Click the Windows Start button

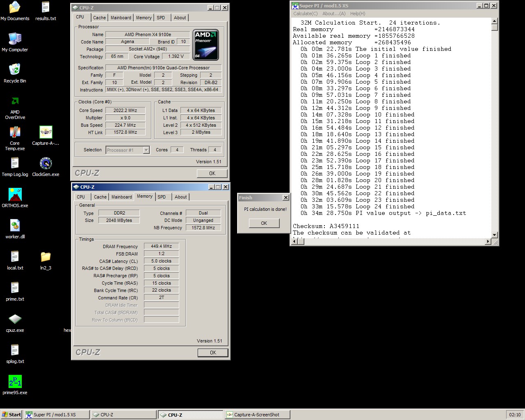(11, 415)
